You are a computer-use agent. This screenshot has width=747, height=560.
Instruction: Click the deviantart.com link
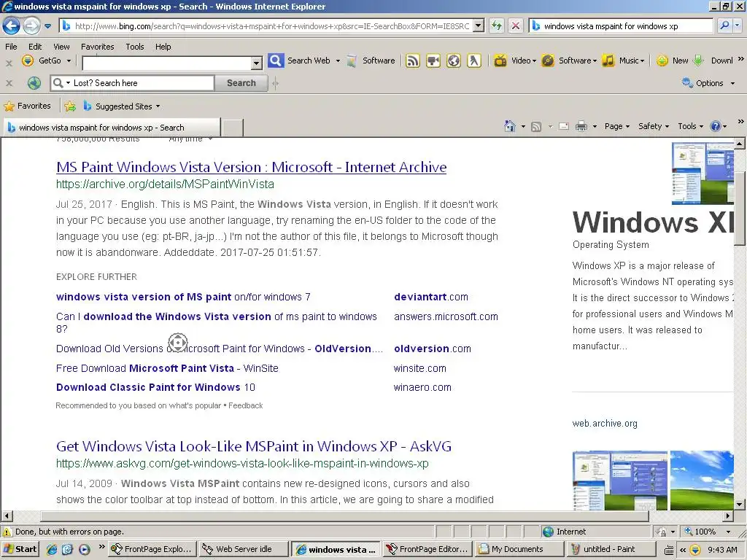[x=431, y=297]
